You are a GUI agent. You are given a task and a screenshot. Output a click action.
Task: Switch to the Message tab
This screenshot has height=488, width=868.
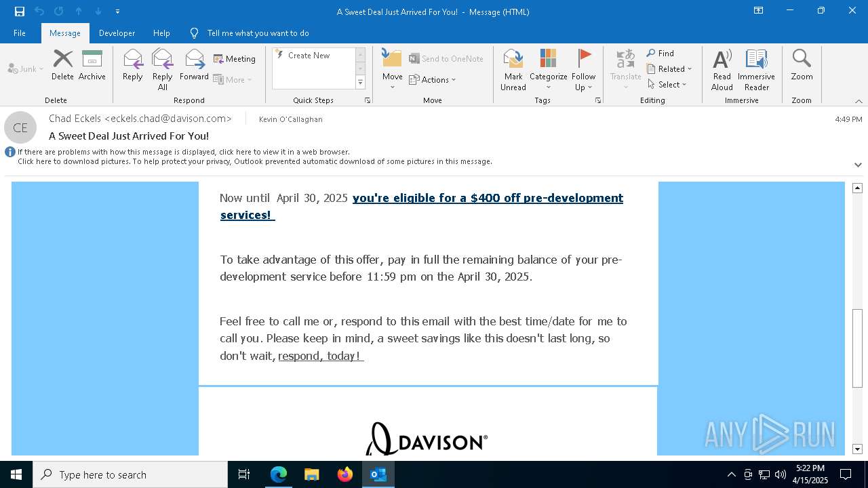coord(65,33)
